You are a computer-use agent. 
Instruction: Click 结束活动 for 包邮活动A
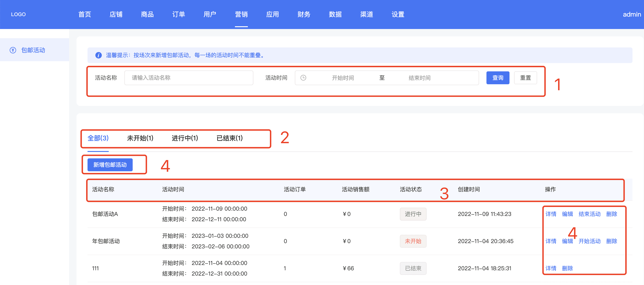[x=589, y=214]
